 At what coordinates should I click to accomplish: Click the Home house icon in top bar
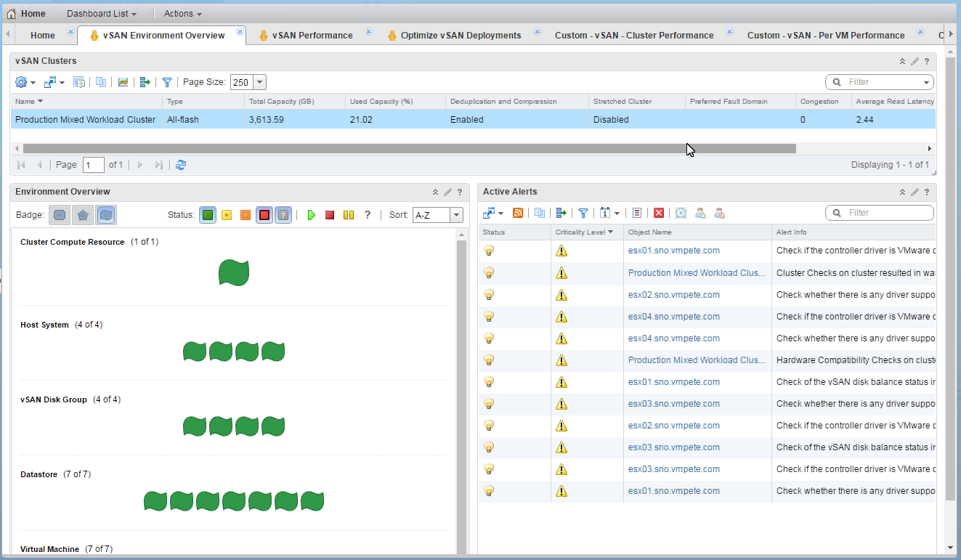click(x=11, y=13)
